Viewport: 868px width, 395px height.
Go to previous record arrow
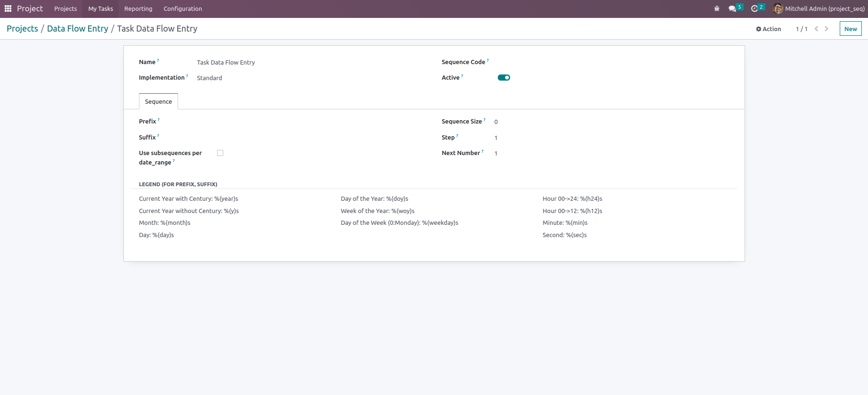click(x=816, y=29)
